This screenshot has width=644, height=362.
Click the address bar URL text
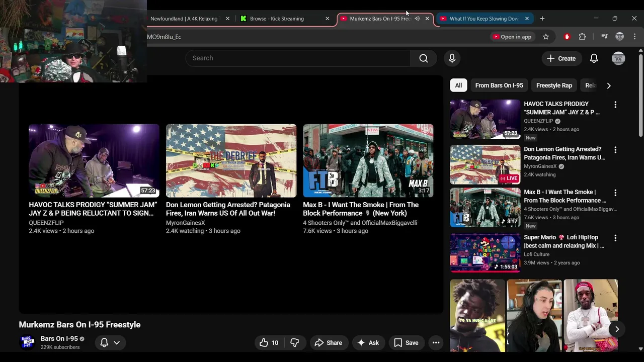[x=164, y=37]
